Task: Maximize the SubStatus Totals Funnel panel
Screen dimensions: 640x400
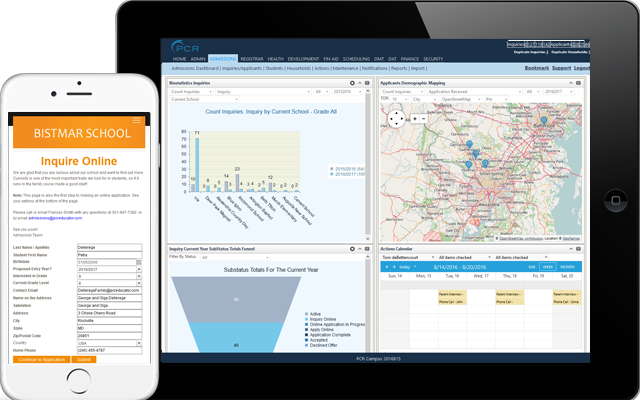Action: (x=367, y=249)
